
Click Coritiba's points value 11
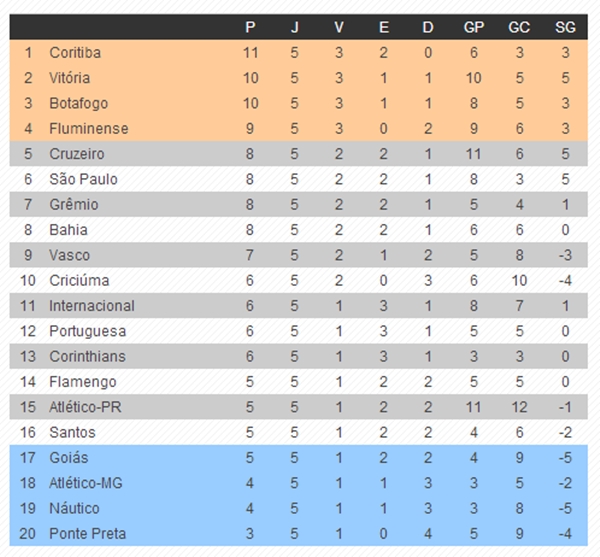[251, 53]
